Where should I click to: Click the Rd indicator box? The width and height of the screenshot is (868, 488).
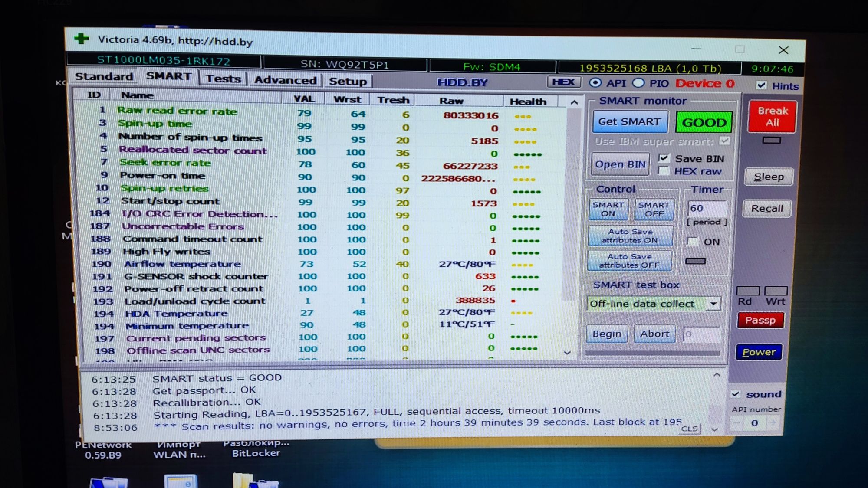[748, 290]
